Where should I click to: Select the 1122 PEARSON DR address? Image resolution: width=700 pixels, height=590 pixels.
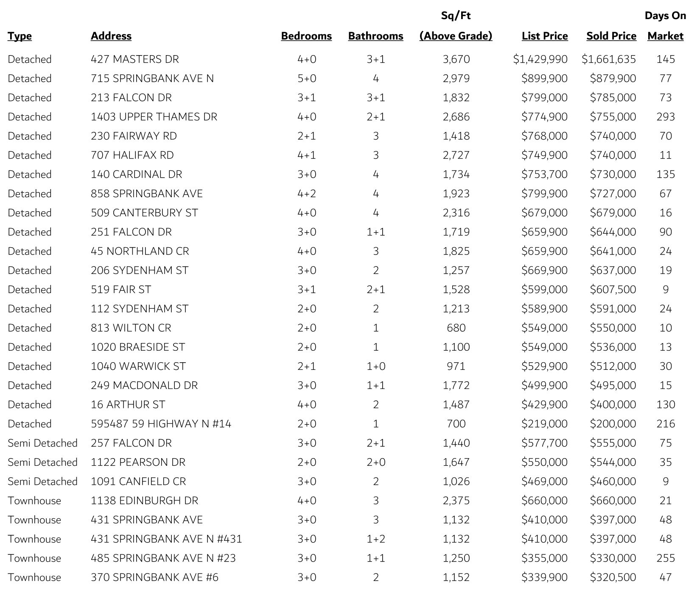[x=138, y=462]
